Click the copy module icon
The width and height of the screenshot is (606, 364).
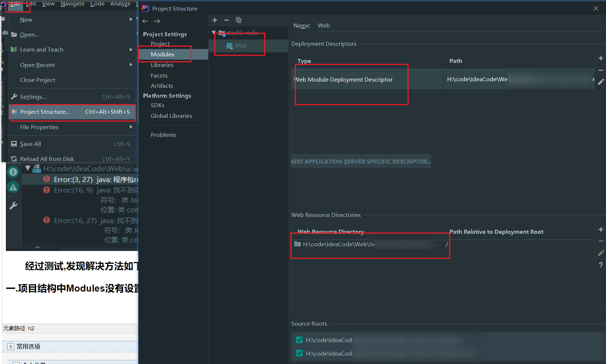coord(239,20)
